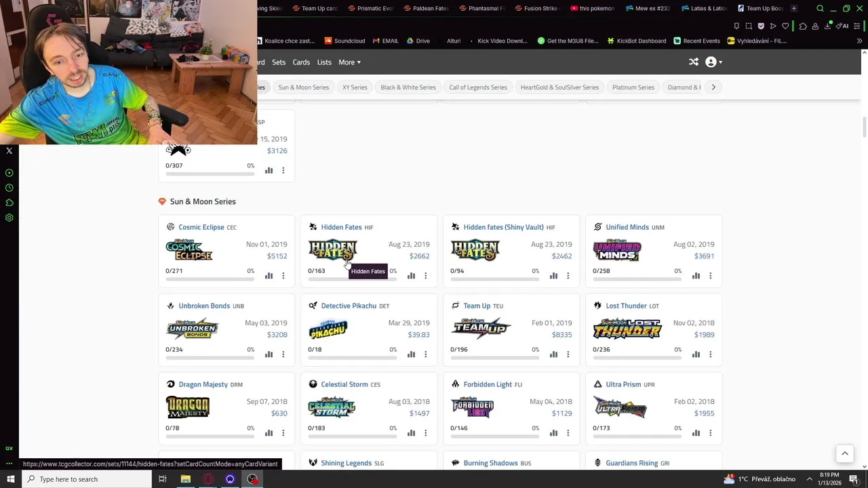The height and width of the screenshot is (488, 868).
Task: Open three-dot menu for Ultra Prism set
Action: (x=711, y=433)
